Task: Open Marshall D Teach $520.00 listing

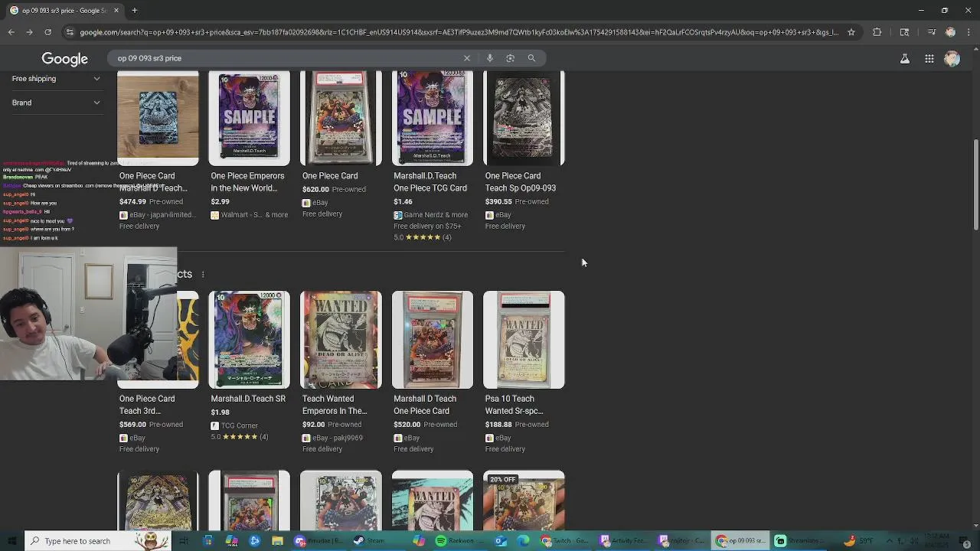Action: point(425,405)
